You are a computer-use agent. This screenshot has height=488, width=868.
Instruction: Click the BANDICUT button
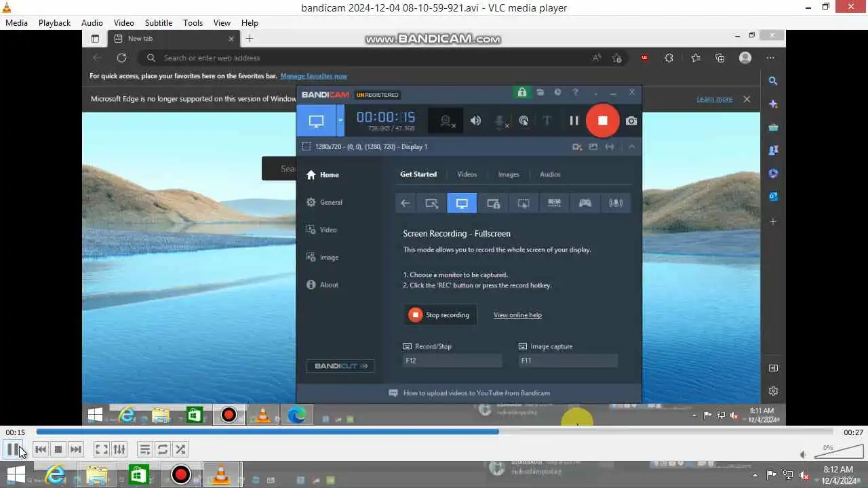[x=340, y=366]
